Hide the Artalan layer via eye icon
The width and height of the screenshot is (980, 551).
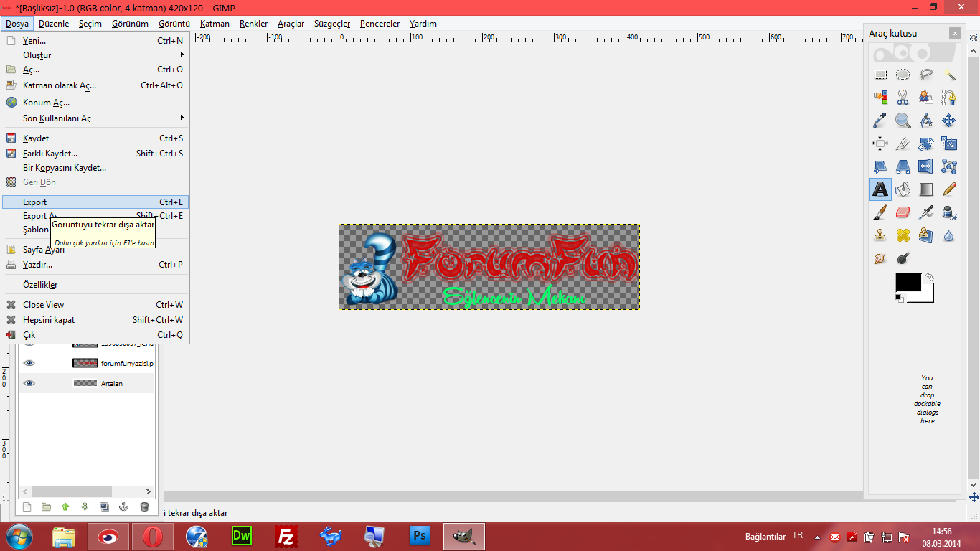point(29,383)
